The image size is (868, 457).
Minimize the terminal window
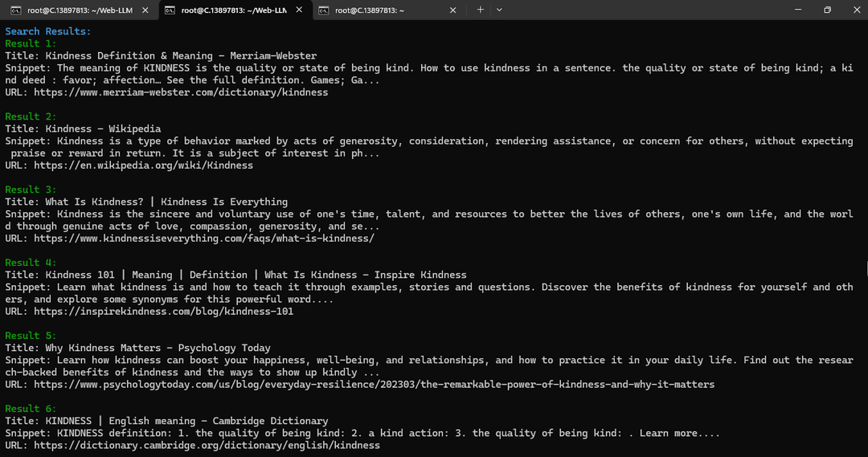[x=798, y=10]
